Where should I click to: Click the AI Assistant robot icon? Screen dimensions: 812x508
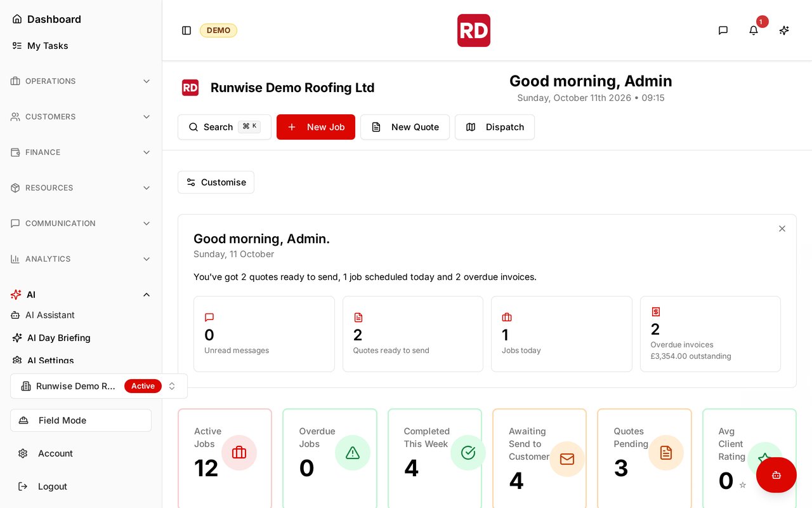point(15,315)
